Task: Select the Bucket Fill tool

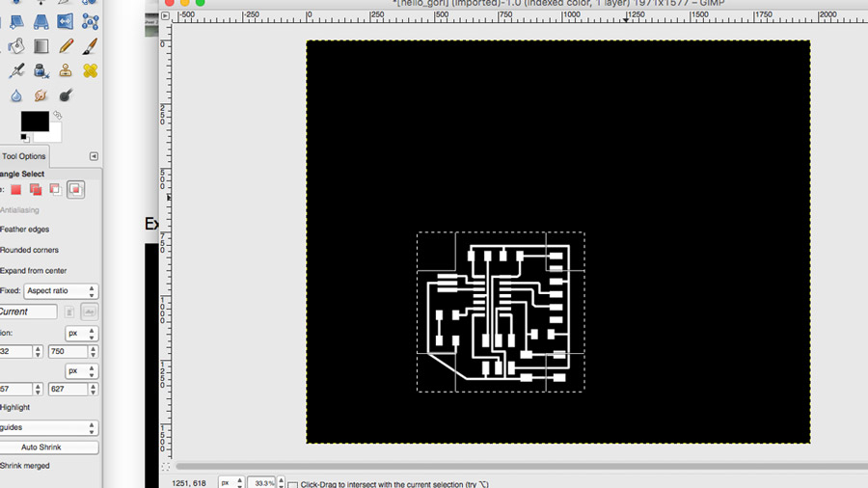Action: (16, 46)
